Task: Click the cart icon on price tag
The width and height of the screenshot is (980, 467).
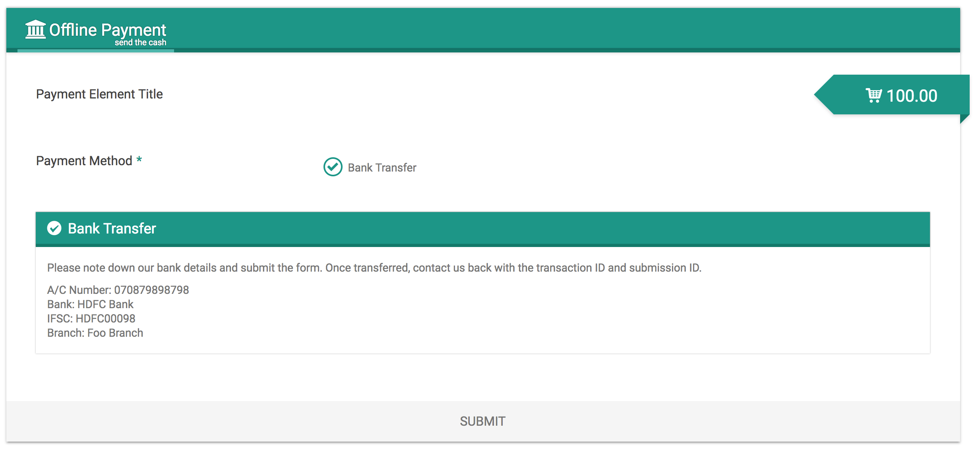Action: point(877,95)
